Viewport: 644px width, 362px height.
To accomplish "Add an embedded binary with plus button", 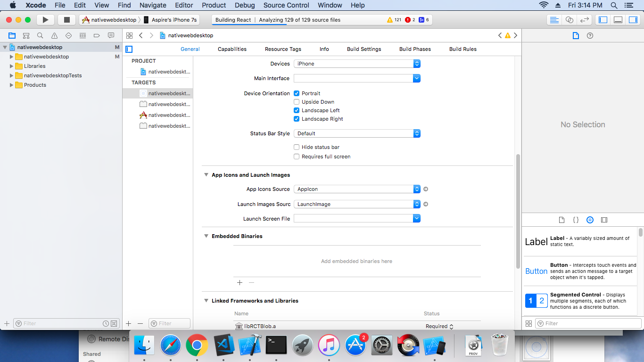I will click(x=239, y=282).
